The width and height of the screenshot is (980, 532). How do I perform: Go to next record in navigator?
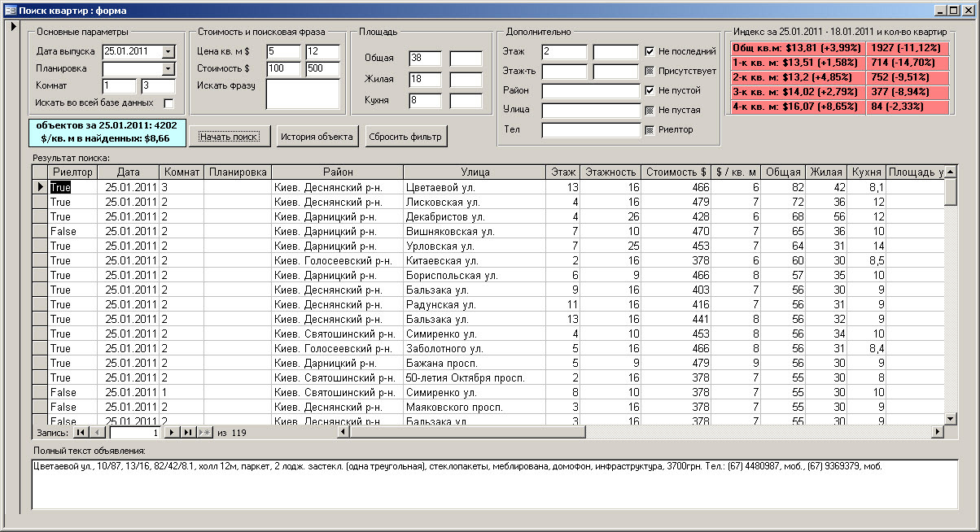[x=173, y=433]
